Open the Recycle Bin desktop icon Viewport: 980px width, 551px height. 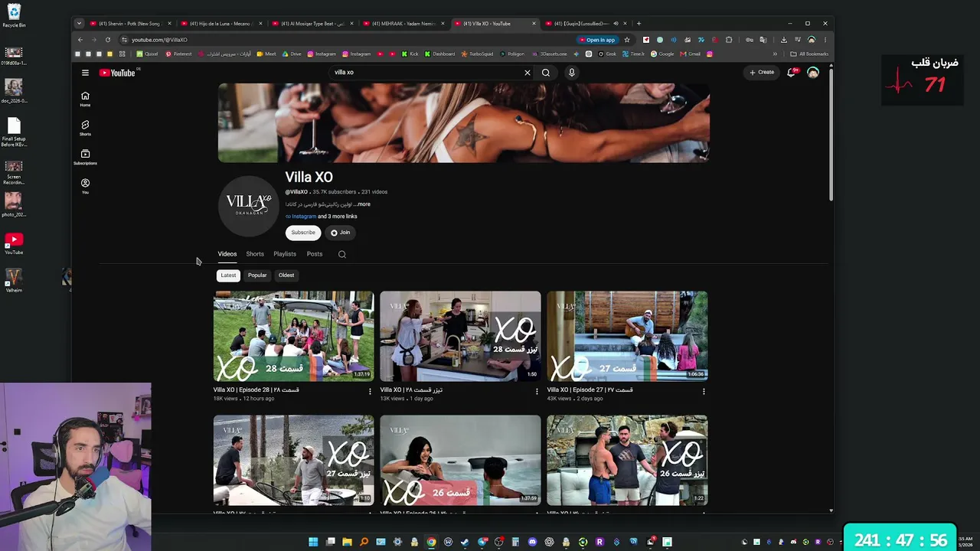coord(14,15)
